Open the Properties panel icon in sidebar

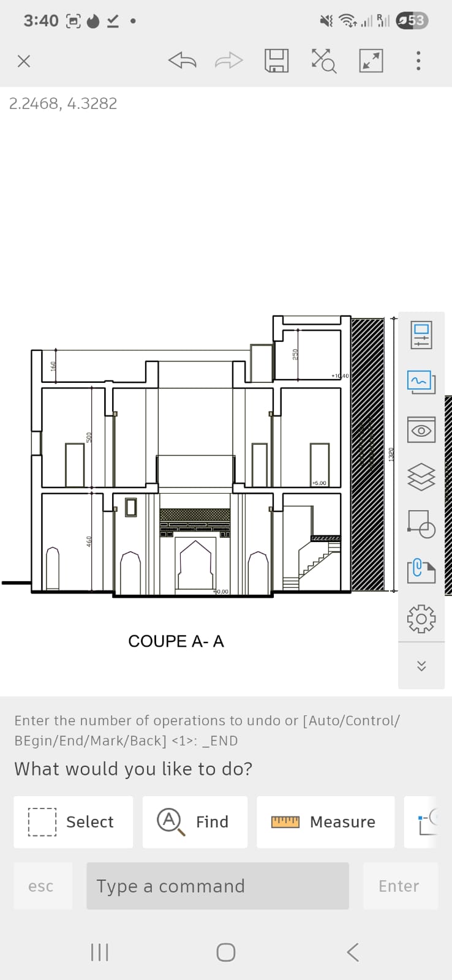click(x=421, y=334)
